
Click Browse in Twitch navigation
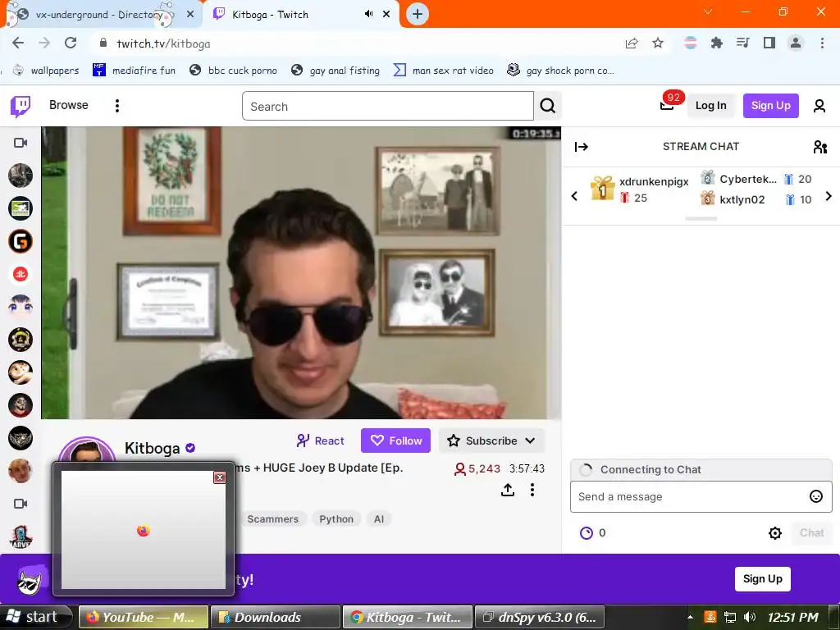69,105
